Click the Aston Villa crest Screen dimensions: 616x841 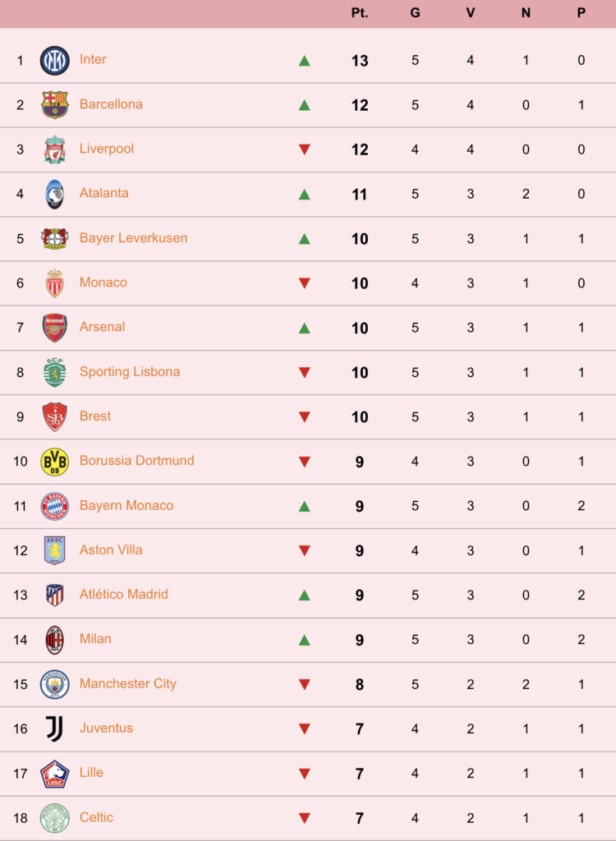tap(55, 550)
